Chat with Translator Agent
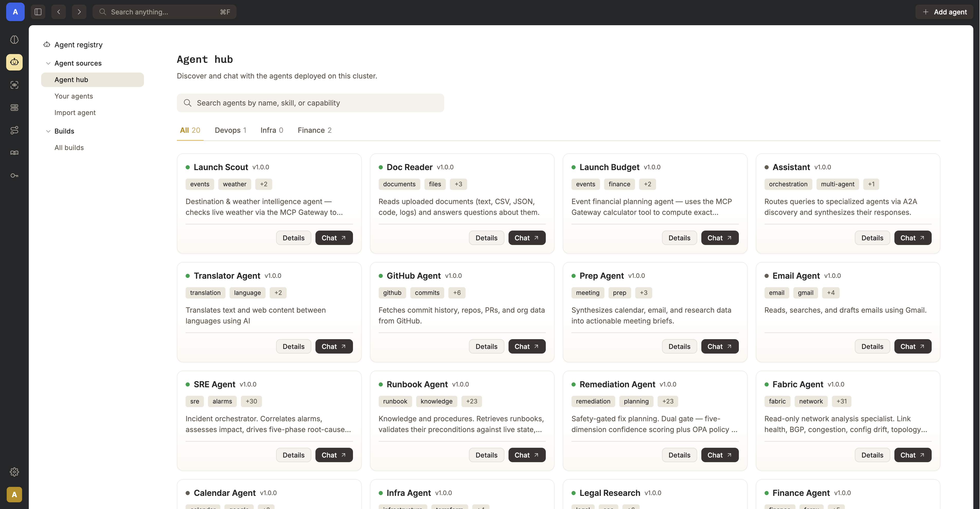This screenshot has width=980, height=509. (334, 346)
